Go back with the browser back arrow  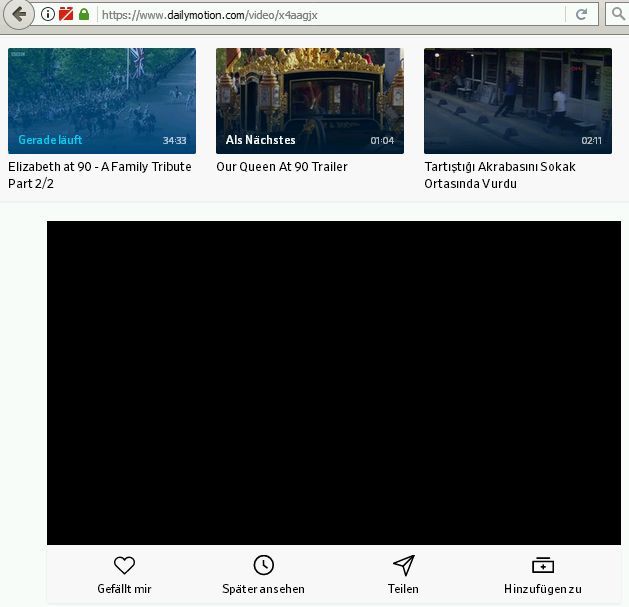18,15
